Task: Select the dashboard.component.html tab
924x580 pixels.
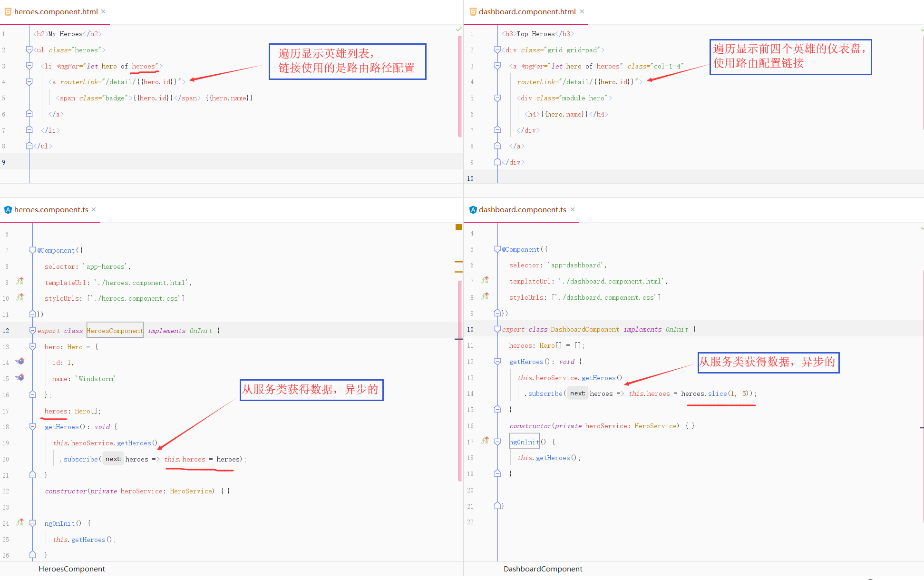Action: [x=527, y=12]
